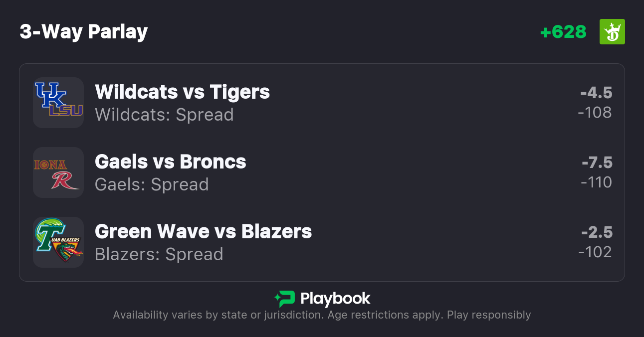Select the Blazers: Spread bet label
644x337 pixels.
[x=159, y=254]
